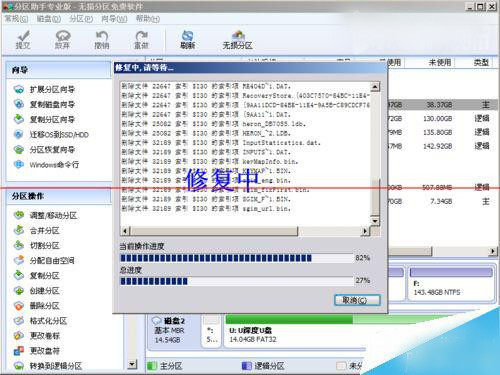Viewport: 500px width, 375px height.
Task: Click the log line with heron_DB7055.ldb
Action: coord(213,124)
